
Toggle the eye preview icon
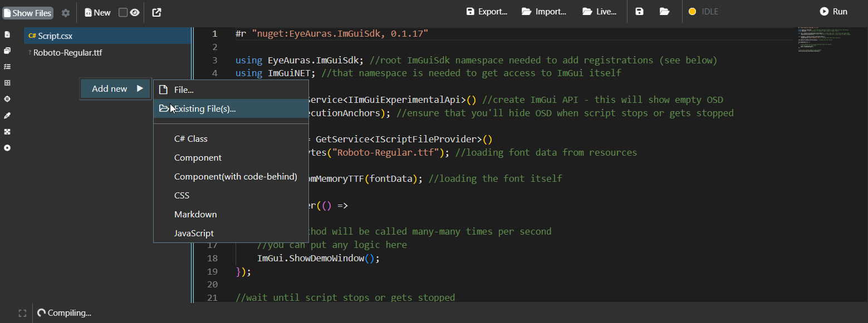pyautogui.click(x=135, y=12)
